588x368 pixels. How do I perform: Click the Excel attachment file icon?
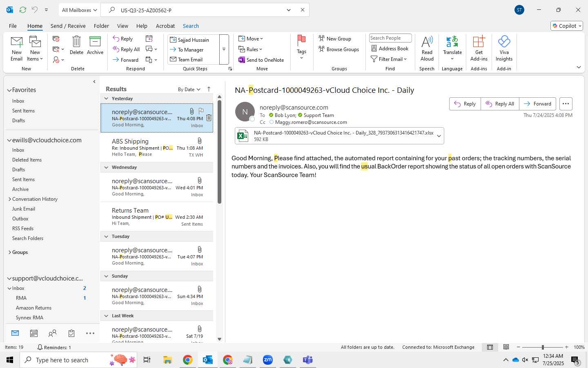click(243, 136)
